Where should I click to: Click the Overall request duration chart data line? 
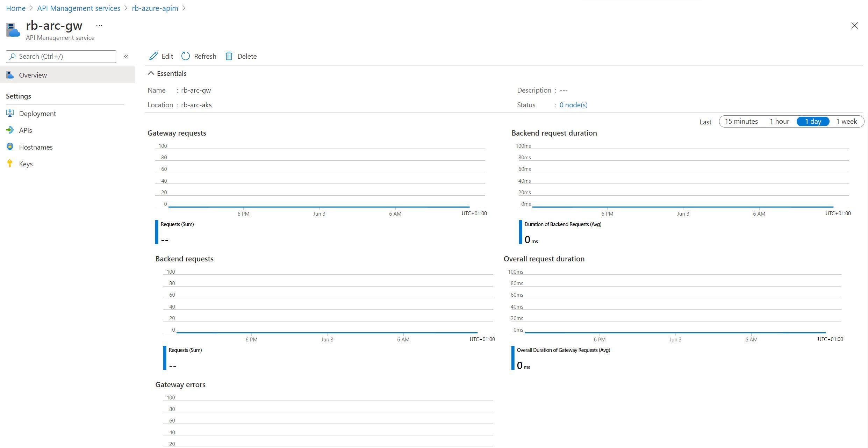pyautogui.click(x=675, y=332)
